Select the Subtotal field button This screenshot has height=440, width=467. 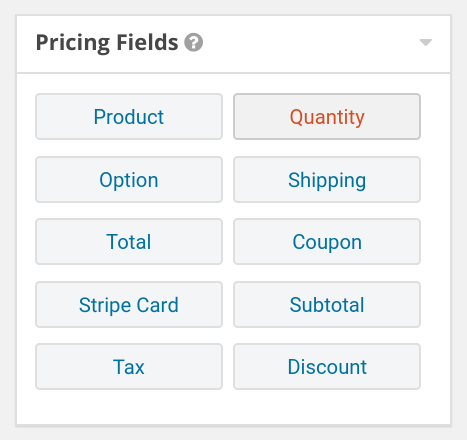tap(327, 305)
